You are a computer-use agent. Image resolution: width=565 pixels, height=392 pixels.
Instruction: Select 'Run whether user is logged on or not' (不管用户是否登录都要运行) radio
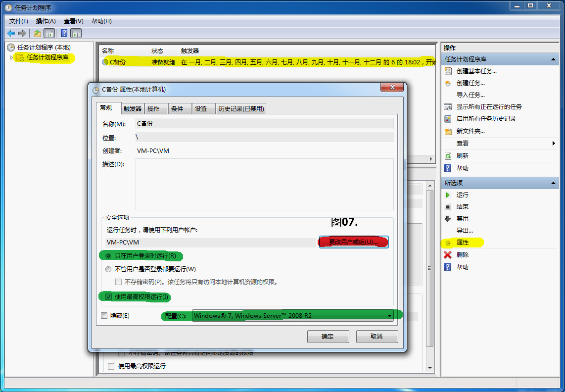point(108,269)
